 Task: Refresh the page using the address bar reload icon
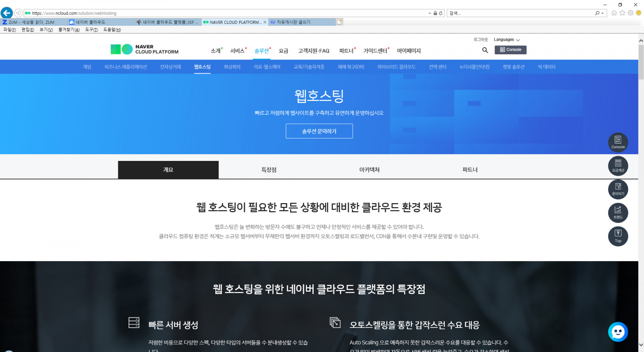pos(441,13)
